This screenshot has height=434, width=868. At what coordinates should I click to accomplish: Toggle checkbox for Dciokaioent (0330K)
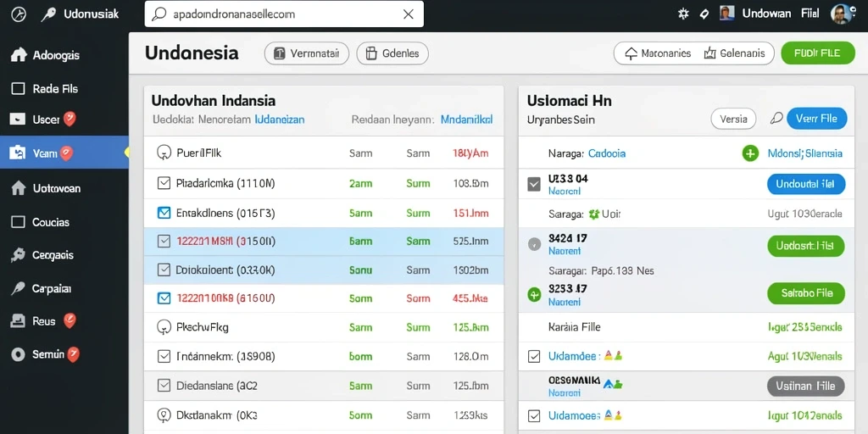click(164, 270)
